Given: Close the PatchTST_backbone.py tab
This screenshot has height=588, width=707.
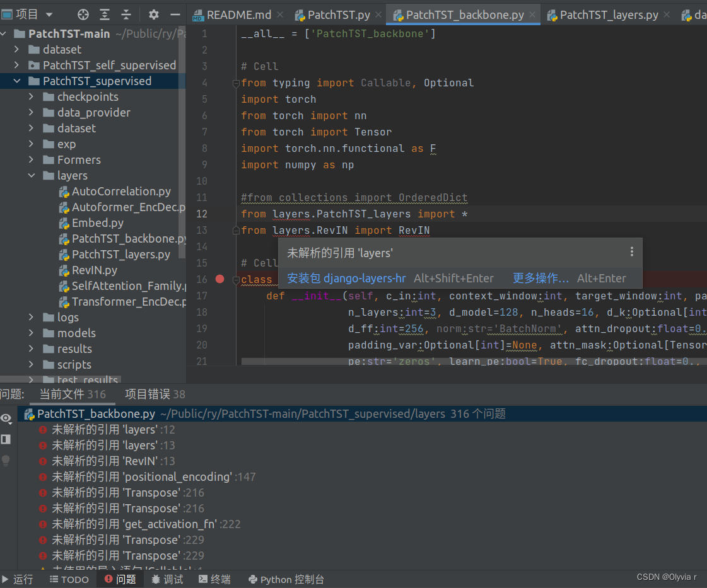Looking at the screenshot, I should (532, 15).
